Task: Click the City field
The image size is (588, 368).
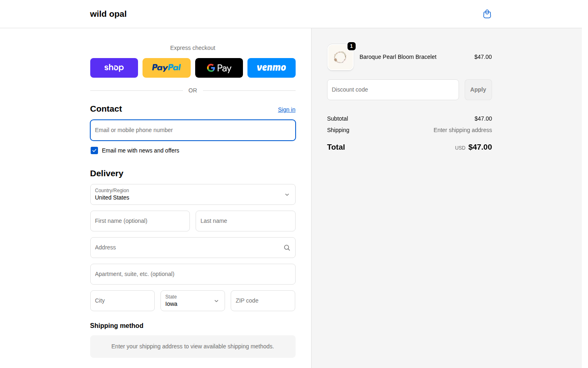Action: pyautogui.click(x=122, y=301)
